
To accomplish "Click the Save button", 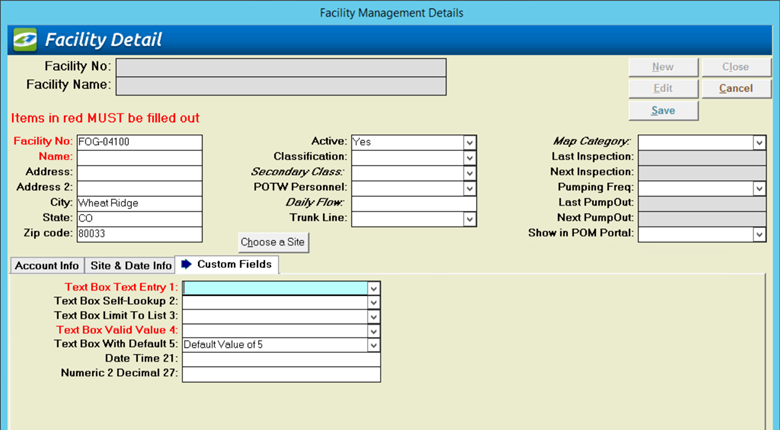I will click(663, 110).
